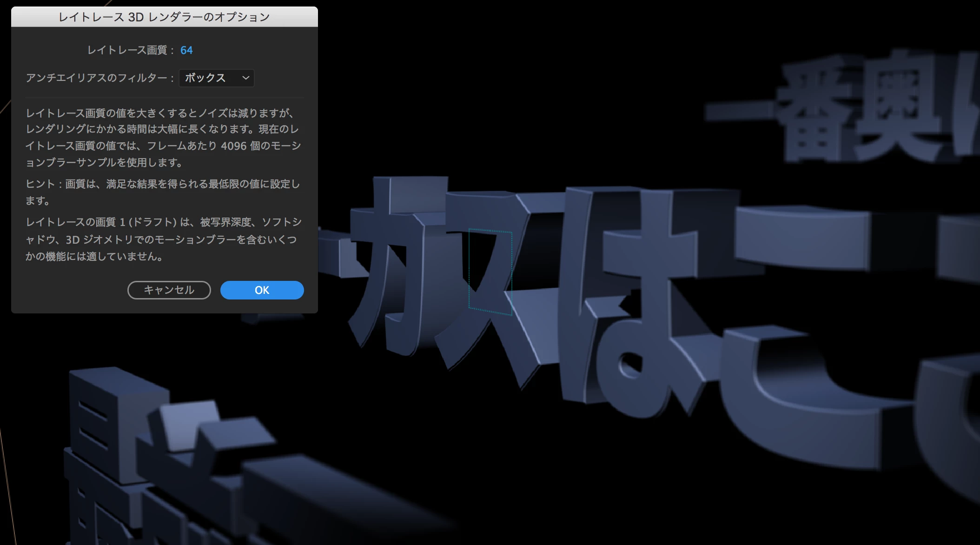Screen dimensions: 980x545
Task: Confirm the dialog with the OK button
Action: pyautogui.click(x=262, y=290)
